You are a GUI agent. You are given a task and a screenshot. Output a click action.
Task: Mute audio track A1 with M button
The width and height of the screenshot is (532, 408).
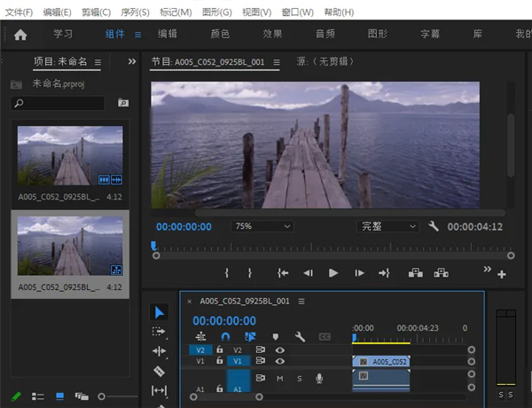[280, 379]
